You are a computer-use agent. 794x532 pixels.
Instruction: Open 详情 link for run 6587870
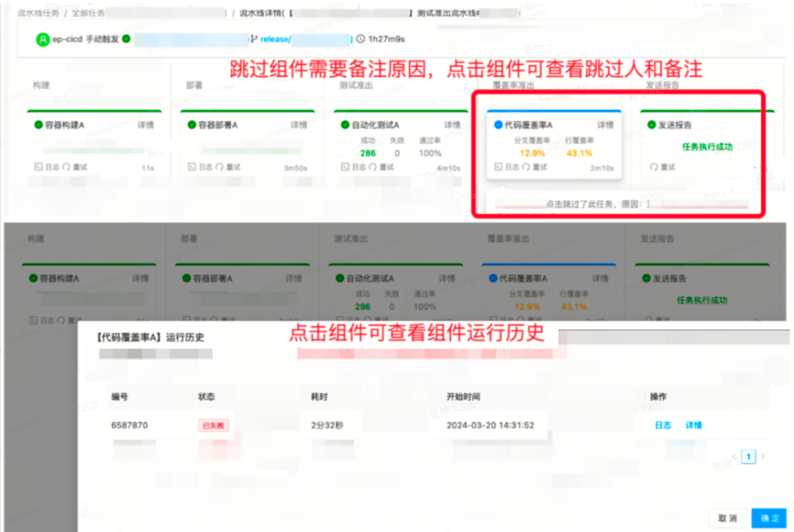pos(694,425)
